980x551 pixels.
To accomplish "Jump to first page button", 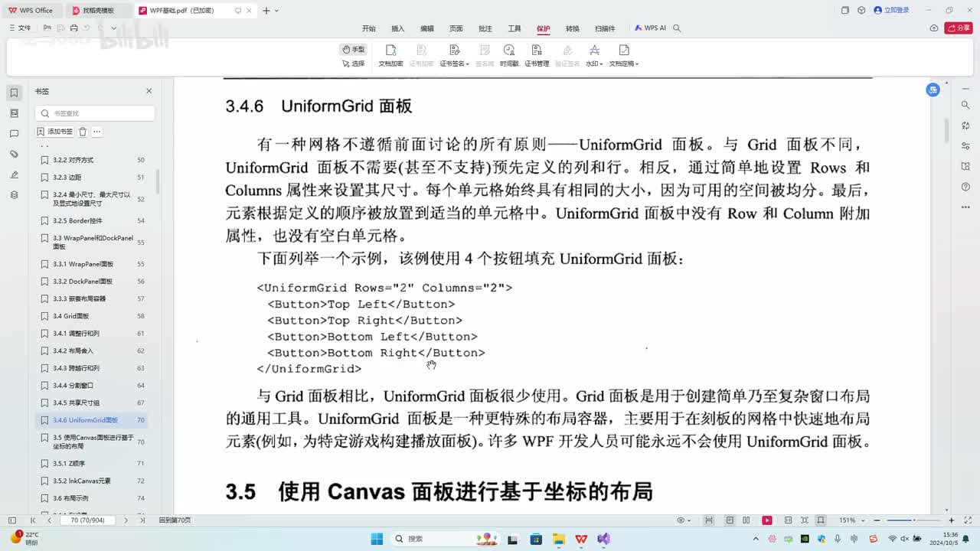I will pyautogui.click(x=32, y=520).
